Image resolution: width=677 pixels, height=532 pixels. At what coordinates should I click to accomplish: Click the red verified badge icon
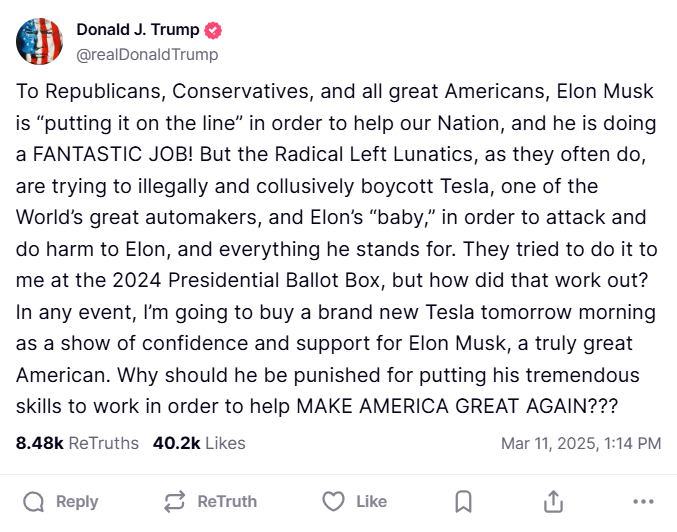point(215,31)
